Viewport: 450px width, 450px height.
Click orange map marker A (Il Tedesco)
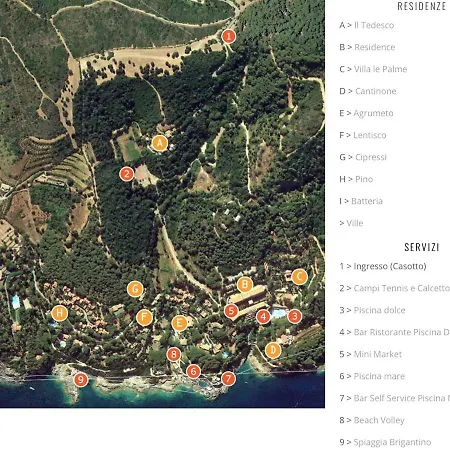160,143
